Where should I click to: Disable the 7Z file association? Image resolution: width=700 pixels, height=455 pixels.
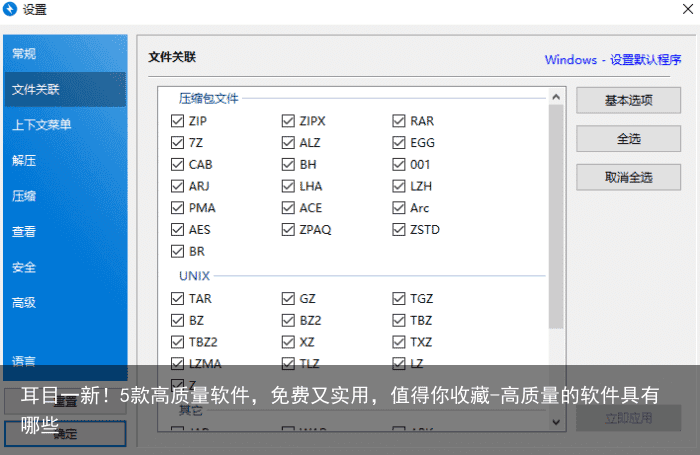pos(178,143)
